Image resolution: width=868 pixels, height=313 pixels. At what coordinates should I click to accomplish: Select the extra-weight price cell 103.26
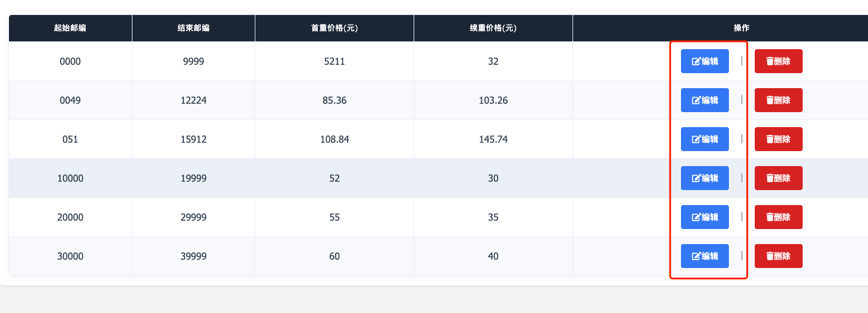point(493,100)
